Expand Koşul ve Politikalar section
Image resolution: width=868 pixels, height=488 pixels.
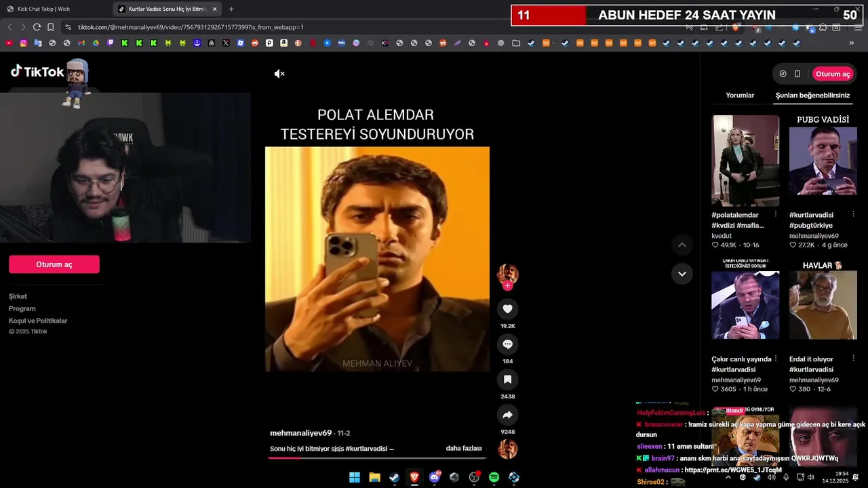click(38, 321)
